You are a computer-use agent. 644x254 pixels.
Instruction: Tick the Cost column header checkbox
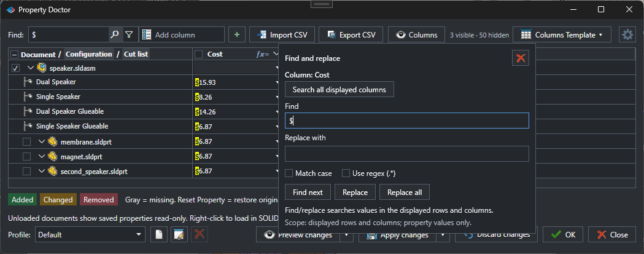click(x=199, y=54)
